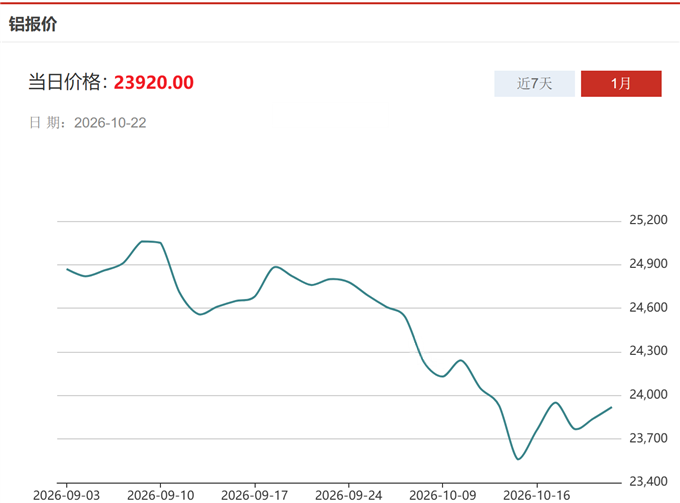The image size is (680, 503).
Task: Click the final endpoint of the price line
Action: 611,408
